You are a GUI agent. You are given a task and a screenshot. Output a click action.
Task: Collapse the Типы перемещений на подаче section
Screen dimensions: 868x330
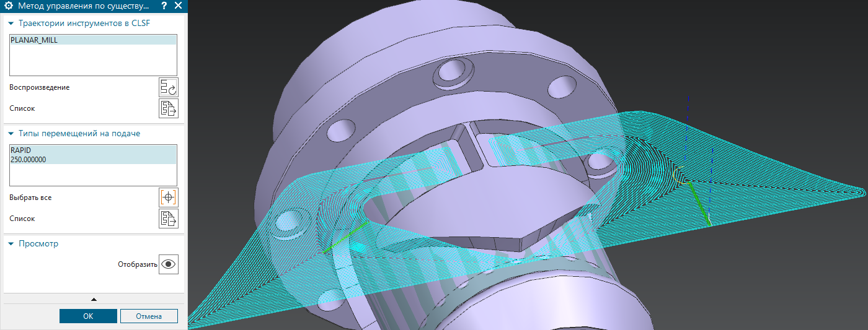click(x=11, y=134)
